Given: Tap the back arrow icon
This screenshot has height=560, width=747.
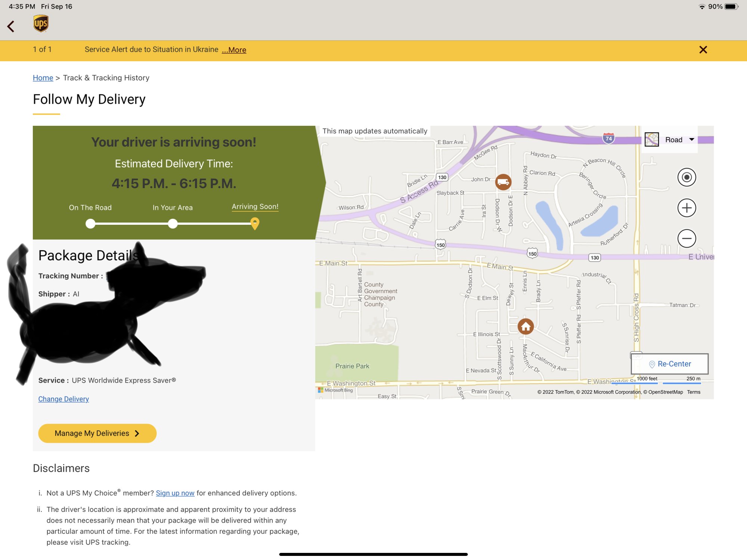Looking at the screenshot, I should click(x=11, y=26).
